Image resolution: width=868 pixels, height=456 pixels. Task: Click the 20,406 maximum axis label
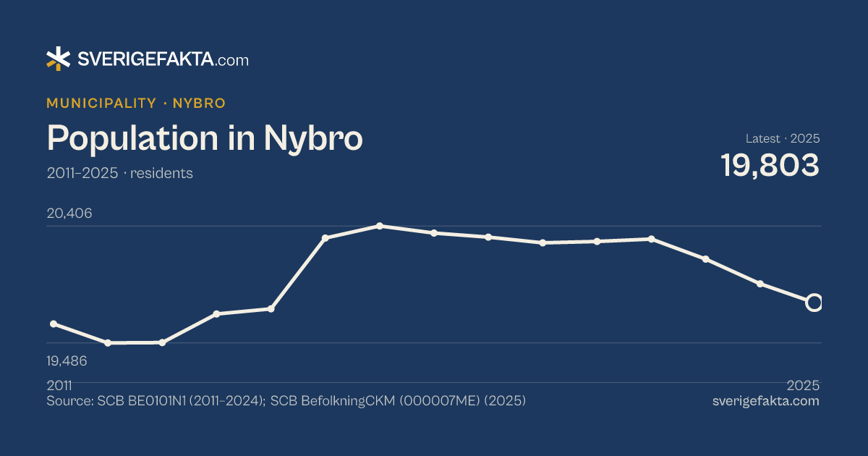(69, 214)
